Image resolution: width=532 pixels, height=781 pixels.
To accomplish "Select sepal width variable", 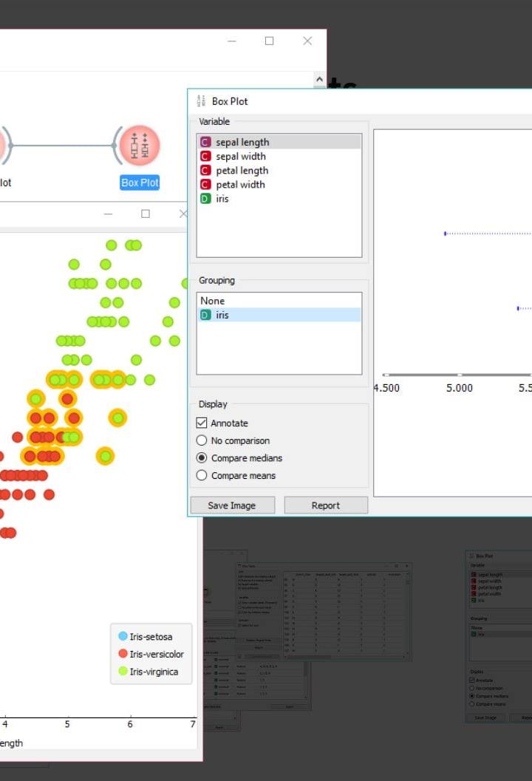I will (x=279, y=157).
